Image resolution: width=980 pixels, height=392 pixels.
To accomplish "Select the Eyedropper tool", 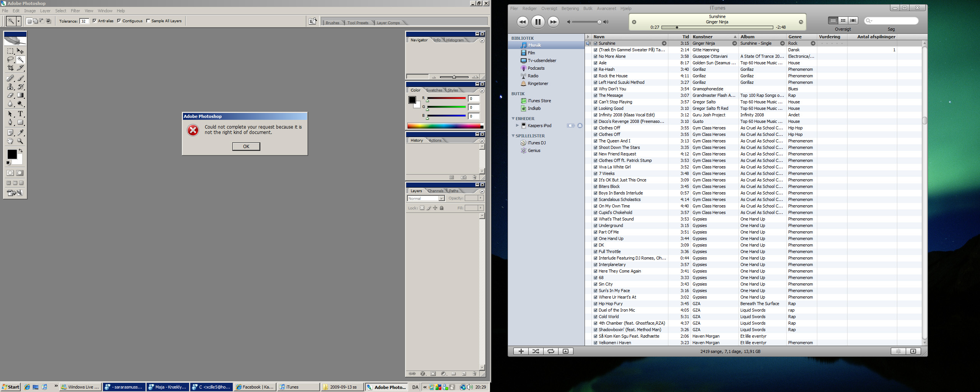I will point(20,133).
